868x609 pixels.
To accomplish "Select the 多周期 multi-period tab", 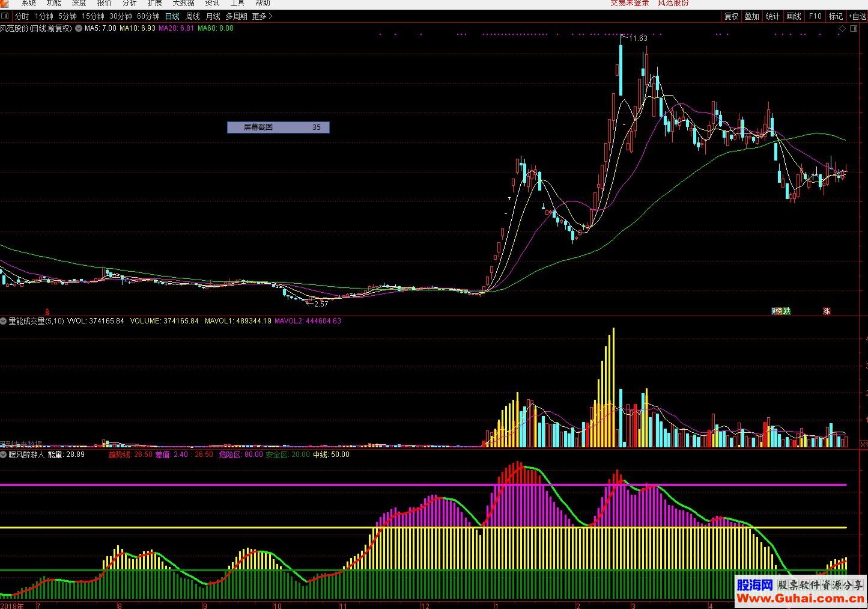I will [x=237, y=16].
